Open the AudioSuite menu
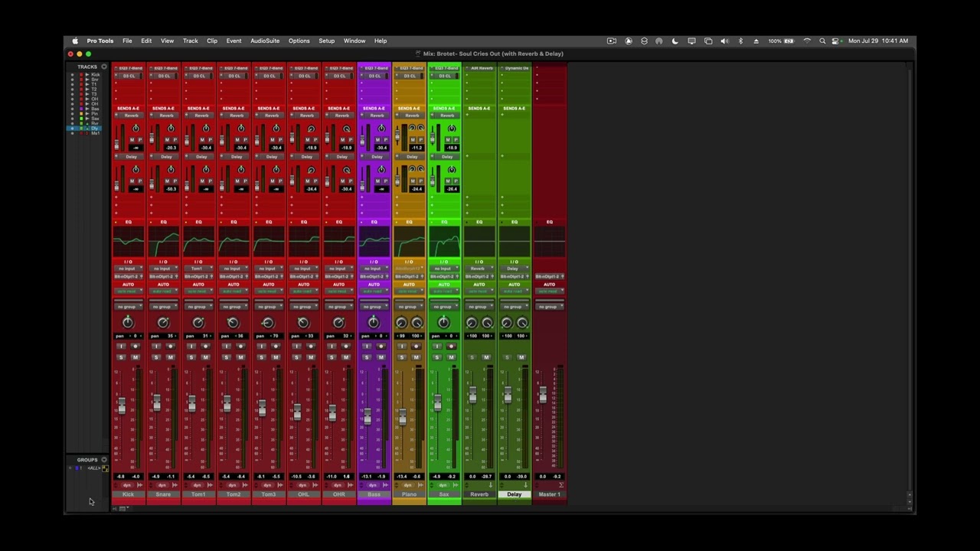 pos(265,41)
